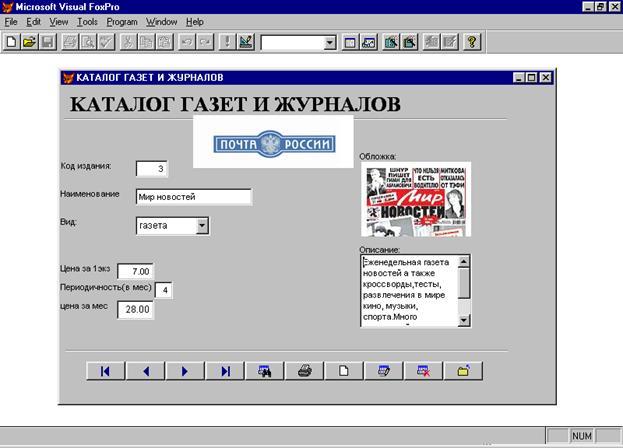The image size is (623, 448).
Task: Expand the Вид combo box showing газета
Action: click(x=202, y=226)
